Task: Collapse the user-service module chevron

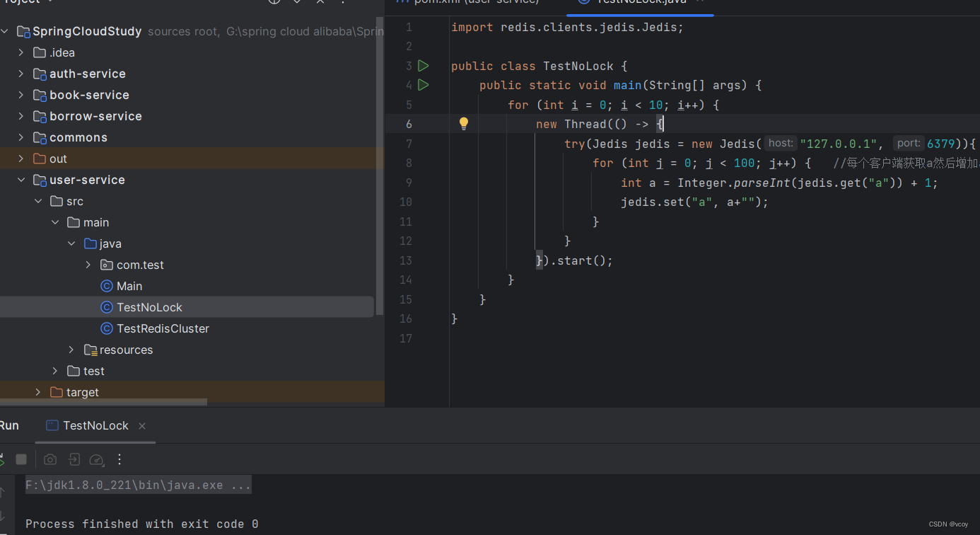Action: [x=21, y=180]
